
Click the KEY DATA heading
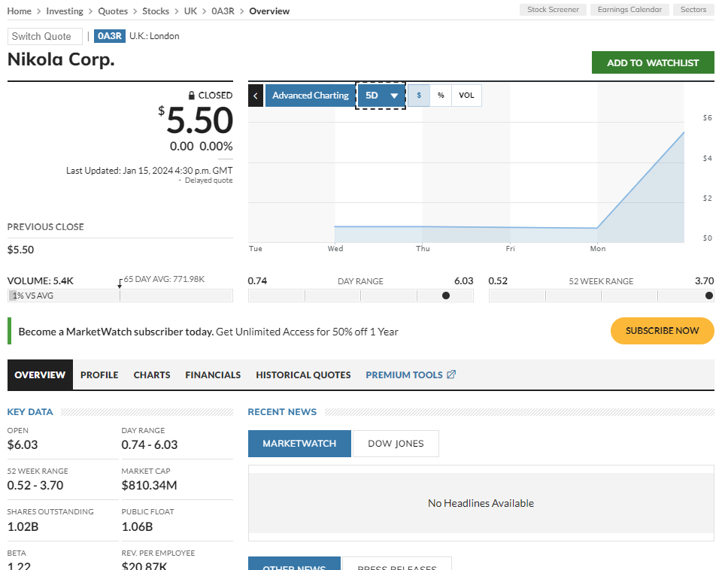point(30,412)
